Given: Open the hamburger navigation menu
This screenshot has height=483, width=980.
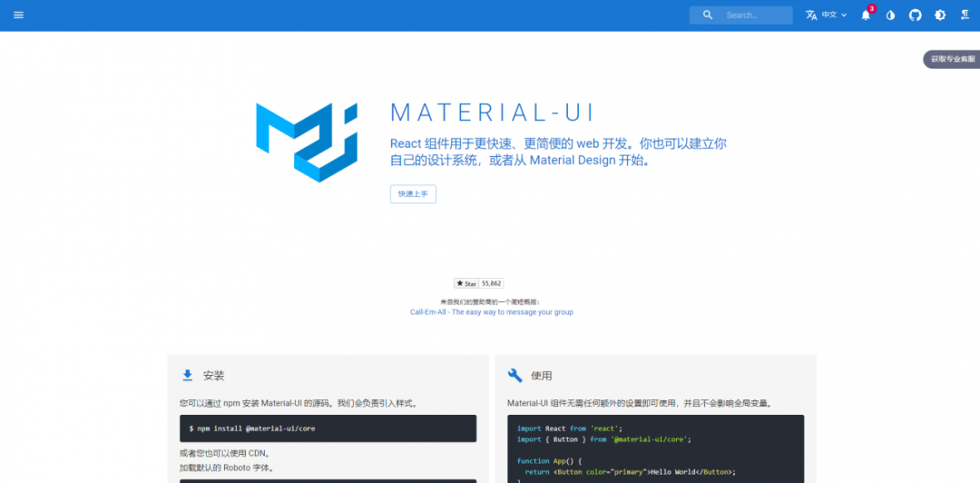Looking at the screenshot, I should click(19, 15).
